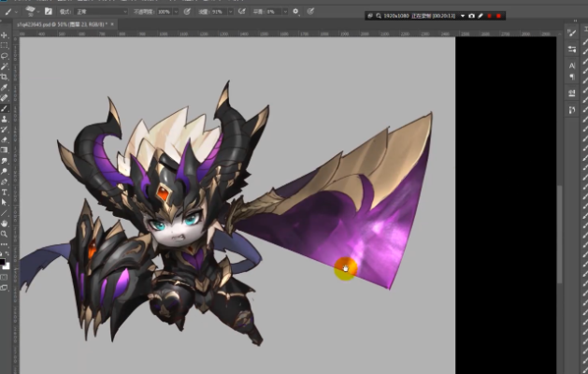Viewport: 588px width, 374px height.
Task: Select the Path Selection tool
Action: [x=4, y=203]
